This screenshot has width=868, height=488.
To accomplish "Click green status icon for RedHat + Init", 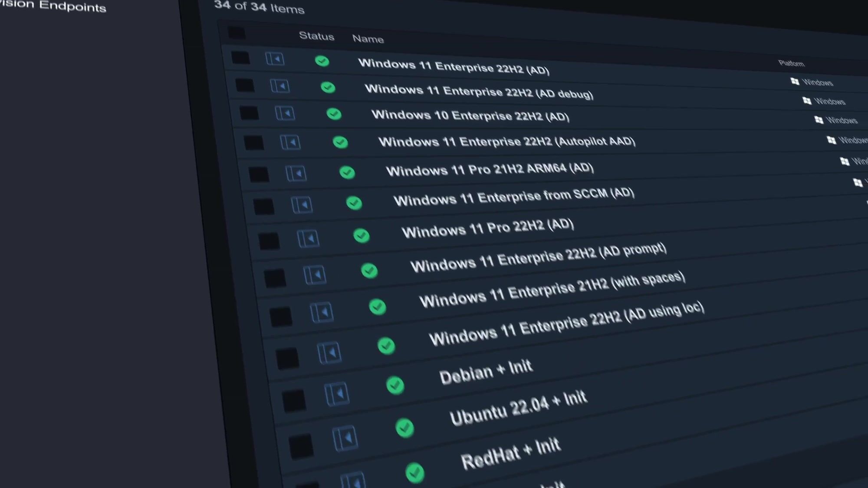I will click(x=414, y=472).
